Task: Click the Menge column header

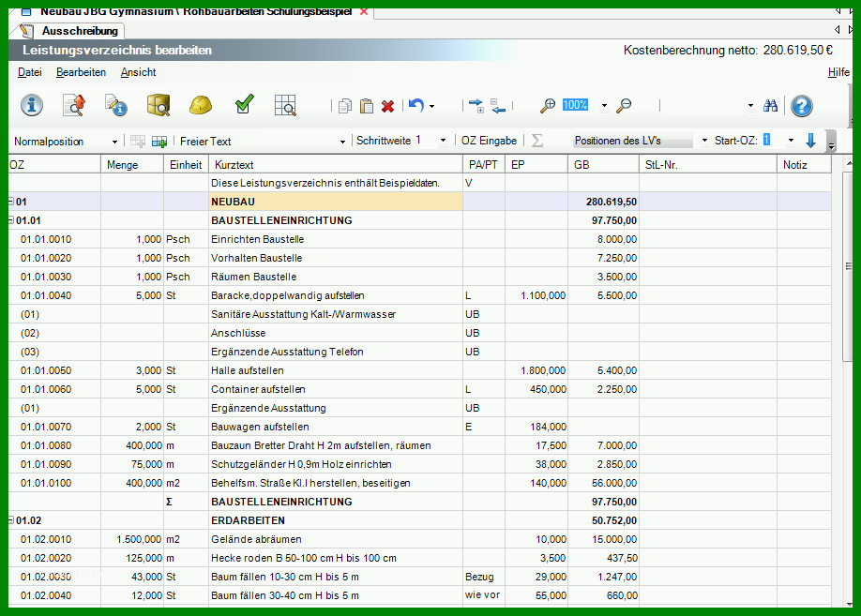Action: tap(132, 165)
